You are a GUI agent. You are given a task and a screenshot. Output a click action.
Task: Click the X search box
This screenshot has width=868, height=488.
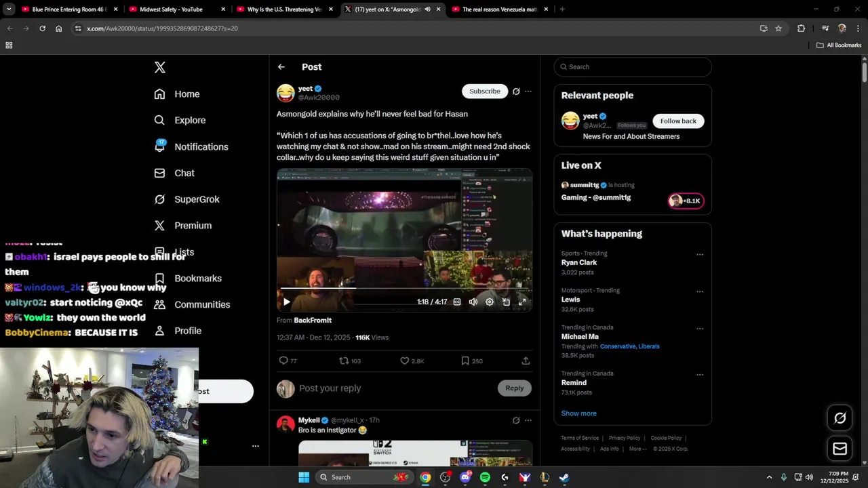coord(633,67)
